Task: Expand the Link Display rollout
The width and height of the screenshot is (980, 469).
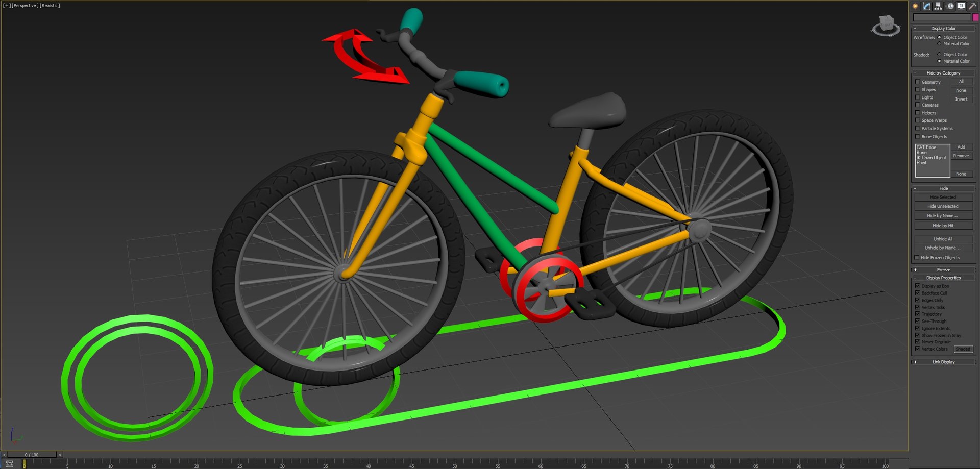Action: coord(943,362)
